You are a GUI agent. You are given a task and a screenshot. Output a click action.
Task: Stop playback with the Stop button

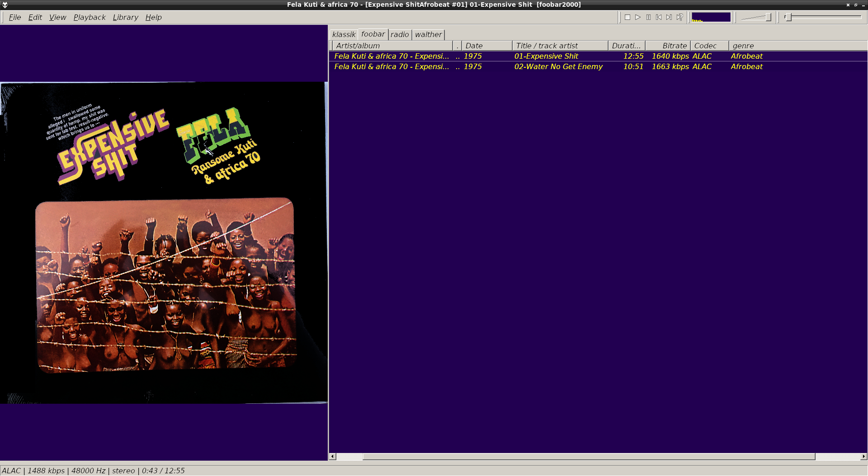(x=627, y=17)
